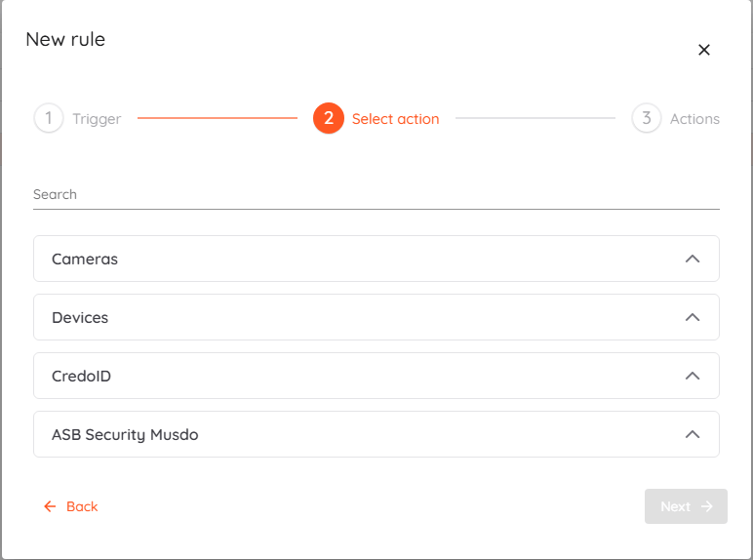Click the left arrow icon beside Back

pyautogui.click(x=50, y=506)
